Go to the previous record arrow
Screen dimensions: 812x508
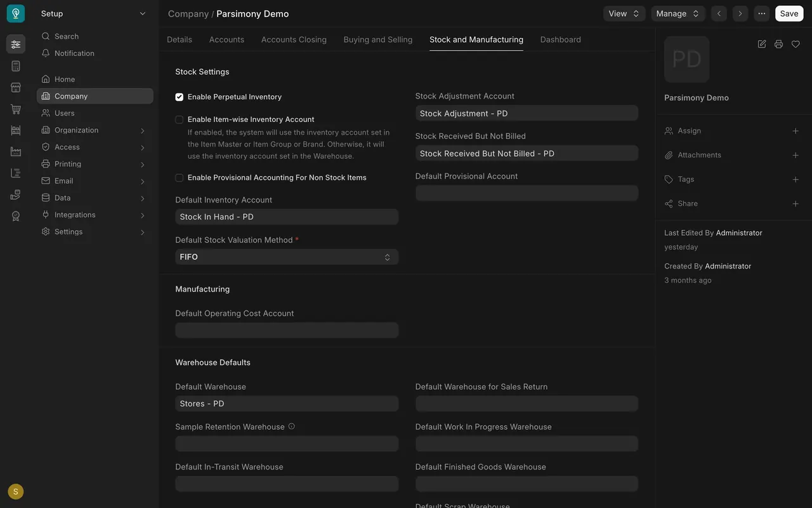(x=719, y=13)
